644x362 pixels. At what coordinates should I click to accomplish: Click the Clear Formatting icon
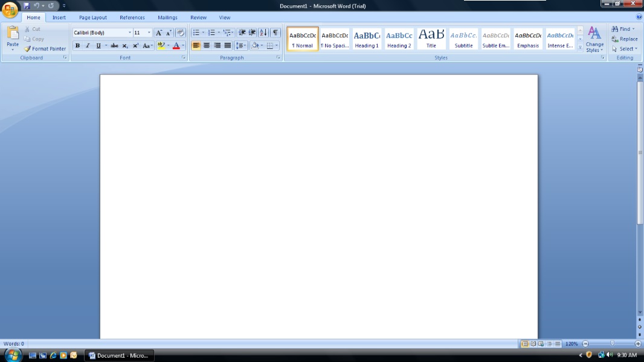[x=180, y=33]
